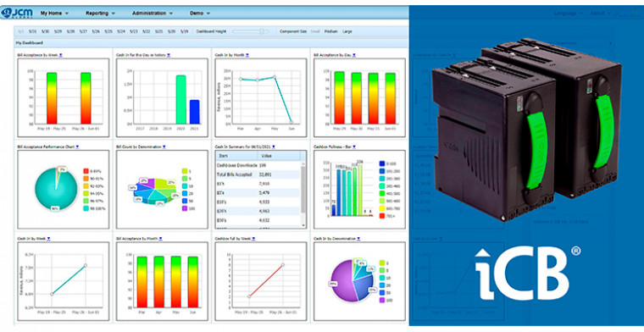Image resolution: width=644 pixels, height=332 pixels.
Task: Open the Reporting dropdown menu
Action: [100, 14]
